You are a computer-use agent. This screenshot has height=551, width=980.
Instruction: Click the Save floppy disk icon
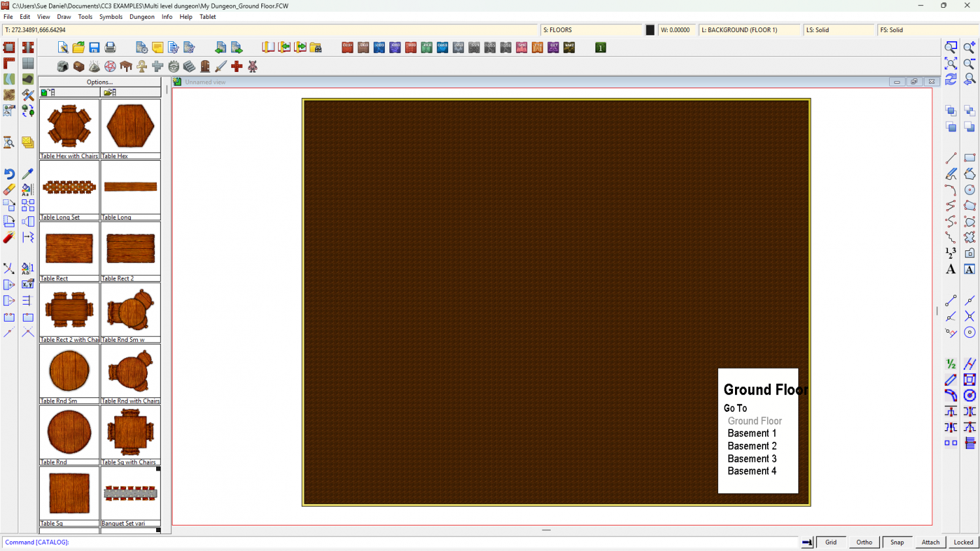[94, 48]
